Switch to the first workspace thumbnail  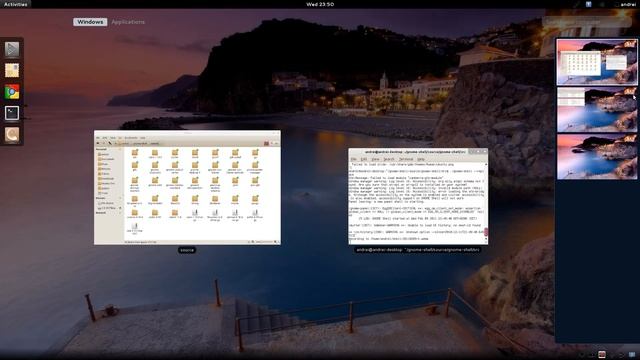tap(597, 62)
